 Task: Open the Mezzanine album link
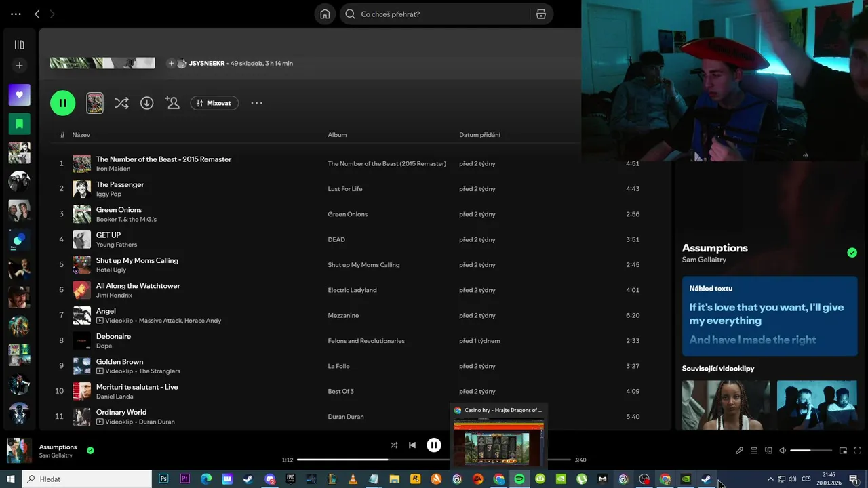click(x=343, y=316)
